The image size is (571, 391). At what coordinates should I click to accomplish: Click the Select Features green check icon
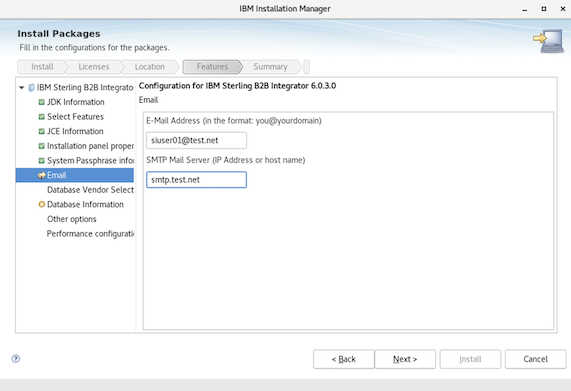[x=42, y=117]
